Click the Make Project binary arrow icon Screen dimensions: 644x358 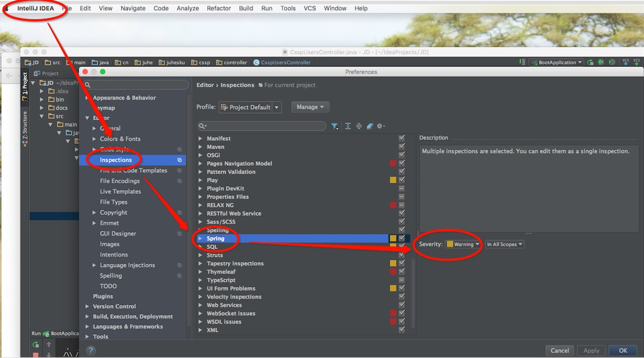(x=522, y=62)
